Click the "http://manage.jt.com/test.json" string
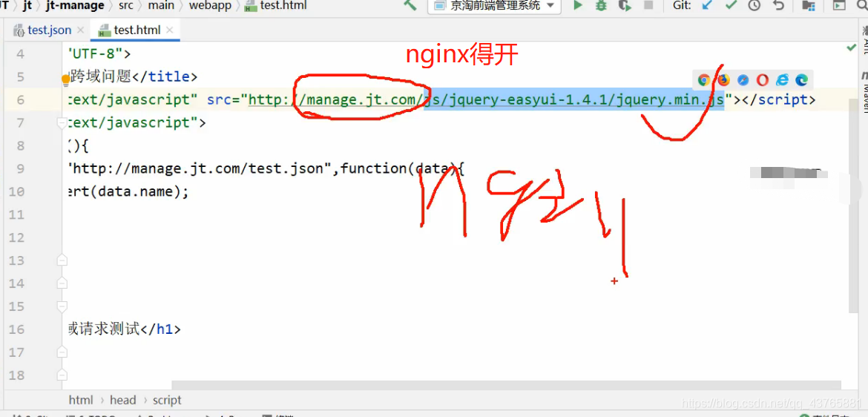Screen dimensions: 868x417 (x=200, y=168)
